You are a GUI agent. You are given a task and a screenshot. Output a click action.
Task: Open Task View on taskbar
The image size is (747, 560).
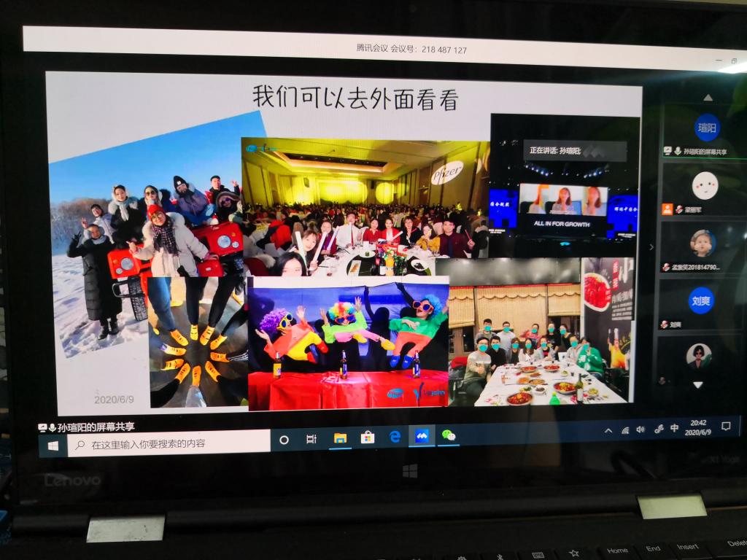coord(311,439)
